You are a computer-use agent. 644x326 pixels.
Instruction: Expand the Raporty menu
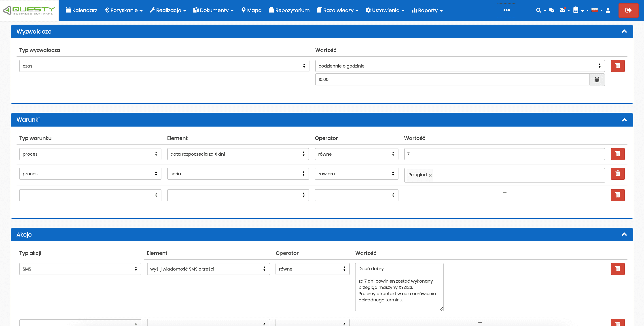click(427, 10)
